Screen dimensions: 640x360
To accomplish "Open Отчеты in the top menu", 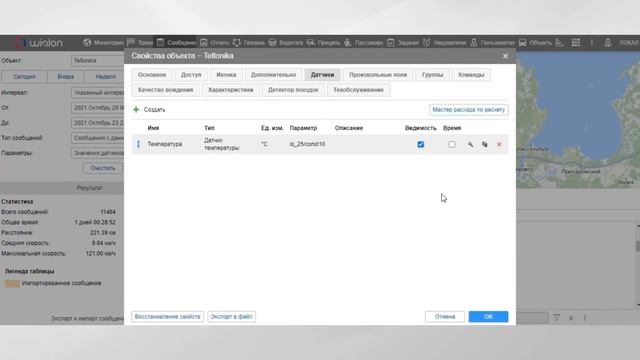I will 215,43.
